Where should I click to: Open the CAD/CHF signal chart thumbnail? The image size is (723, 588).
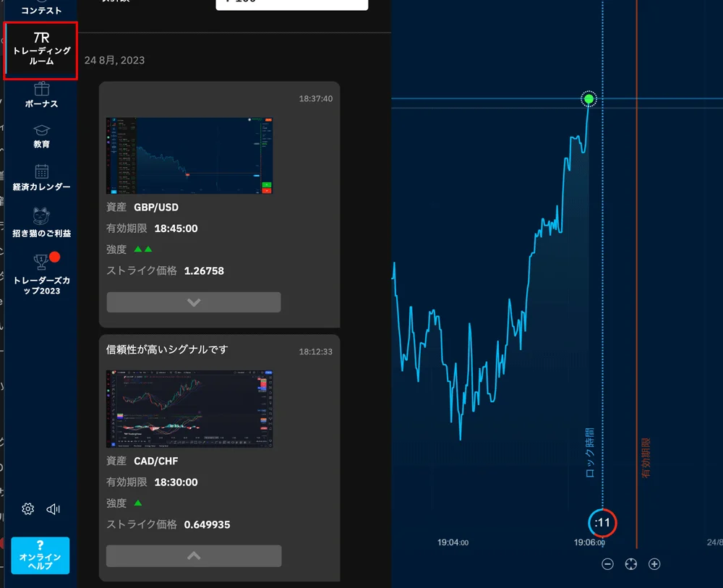coord(189,409)
